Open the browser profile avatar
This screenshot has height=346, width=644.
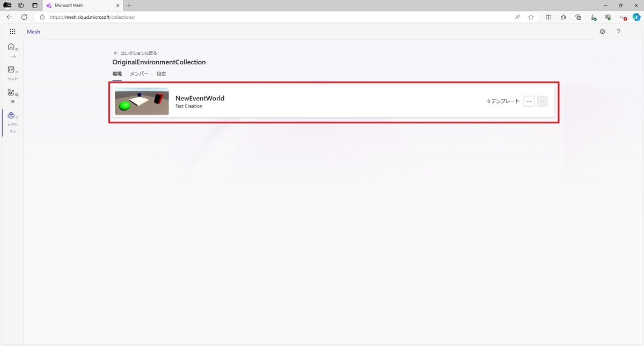pos(8,5)
